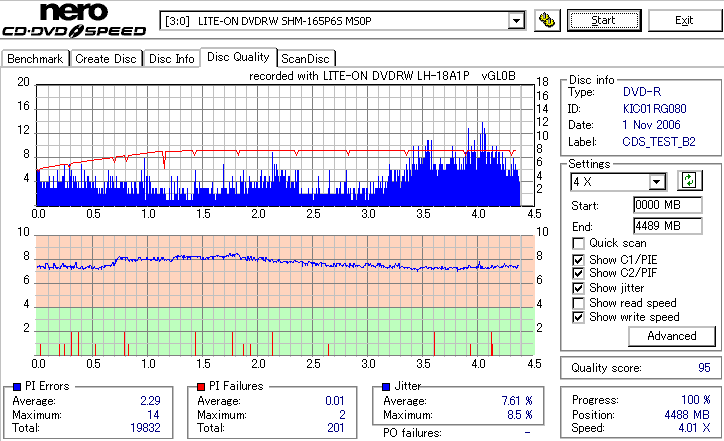Click the date 1 Nov 2006
724x441 pixels.
[x=651, y=125]
